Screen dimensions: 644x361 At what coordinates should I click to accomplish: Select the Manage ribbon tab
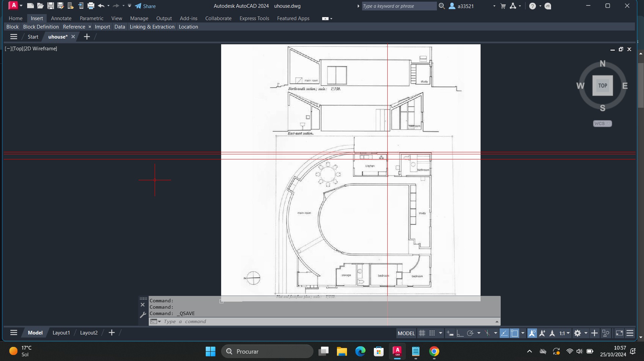pos(139,18)
